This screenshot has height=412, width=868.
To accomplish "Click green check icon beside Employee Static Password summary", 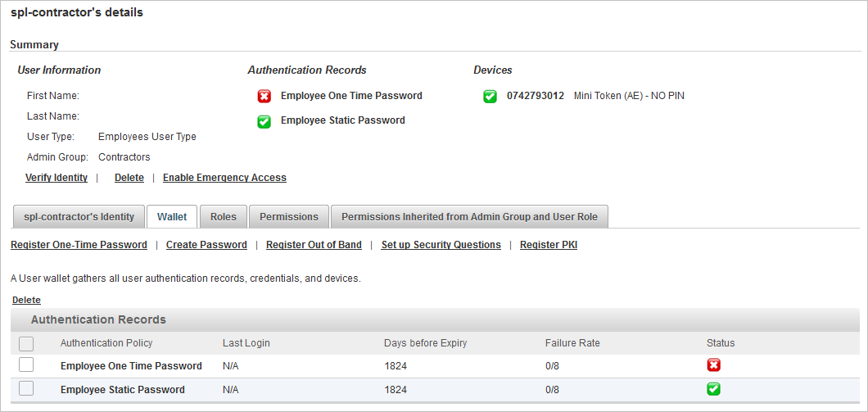I will 264,120.
